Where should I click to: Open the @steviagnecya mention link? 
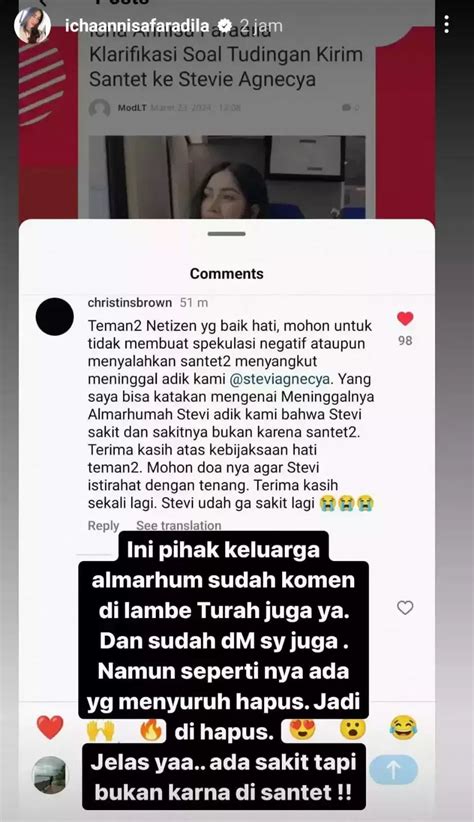point(280,379)
